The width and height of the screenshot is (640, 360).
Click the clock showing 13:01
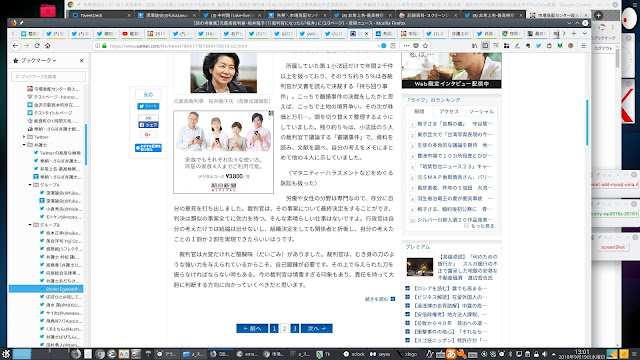582,351
